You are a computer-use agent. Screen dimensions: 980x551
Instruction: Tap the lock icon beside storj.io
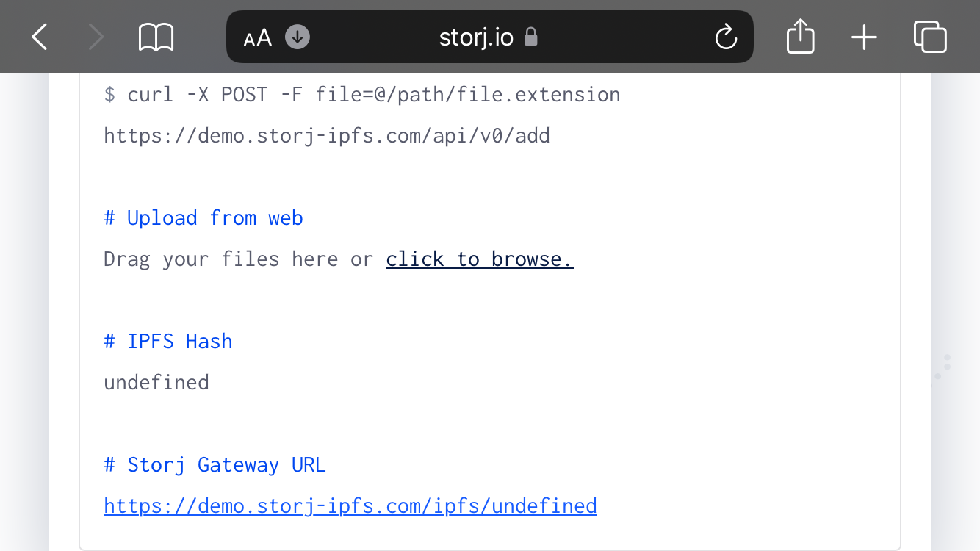coord(530,37)
